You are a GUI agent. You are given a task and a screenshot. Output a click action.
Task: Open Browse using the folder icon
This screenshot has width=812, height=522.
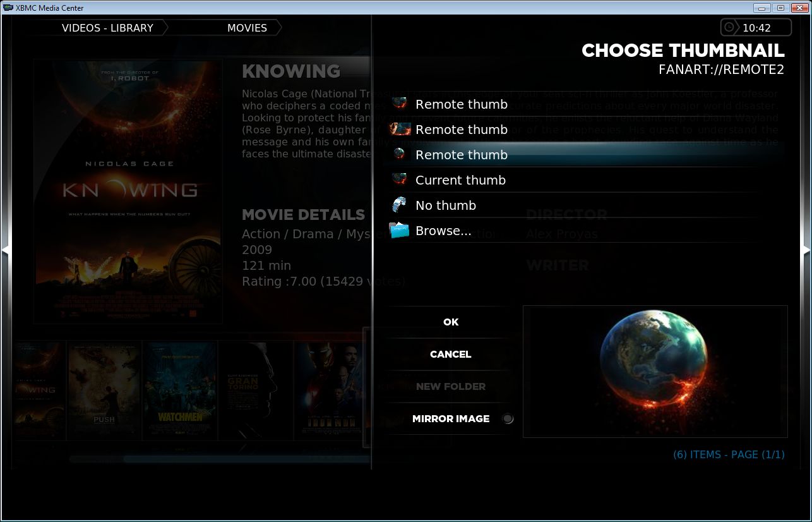point(399,230)
